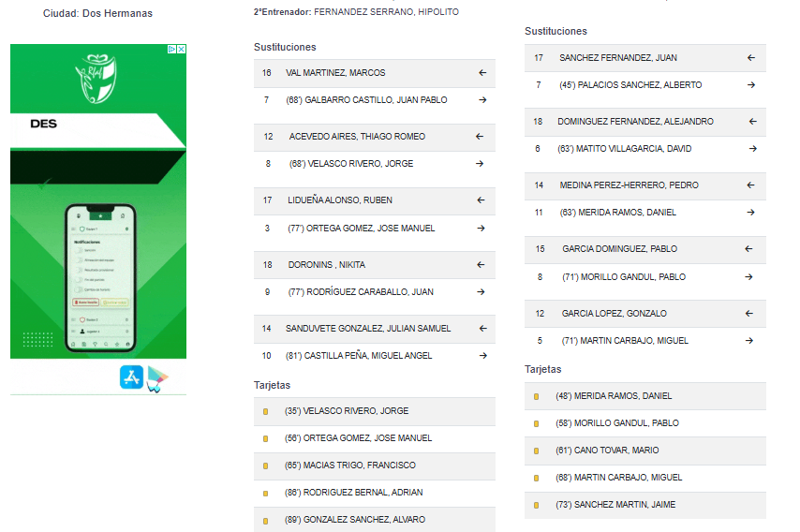Open the App Store icon below the ad
This screenshot has width=800, height=532.
pyautogui.click(x=132, y=377)
